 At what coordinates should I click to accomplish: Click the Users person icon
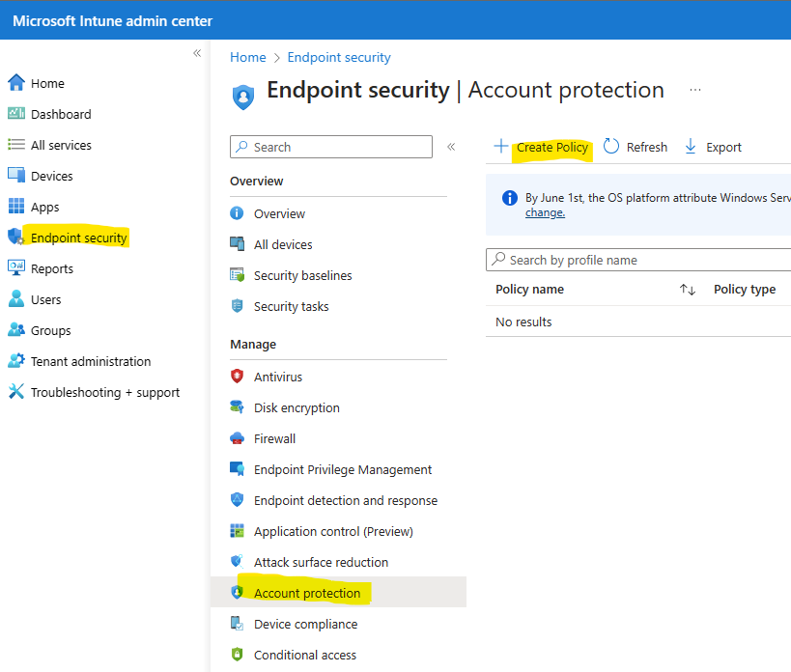pos(16,298)
